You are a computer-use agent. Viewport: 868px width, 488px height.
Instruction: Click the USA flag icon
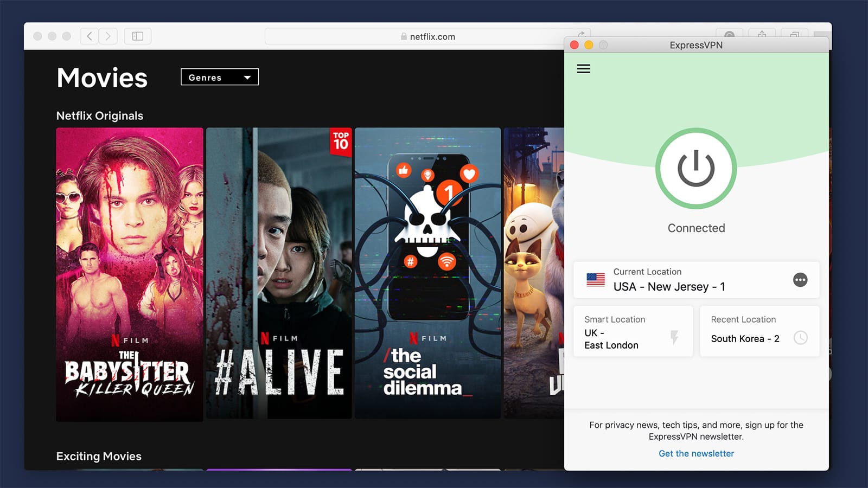pos(596,280)
